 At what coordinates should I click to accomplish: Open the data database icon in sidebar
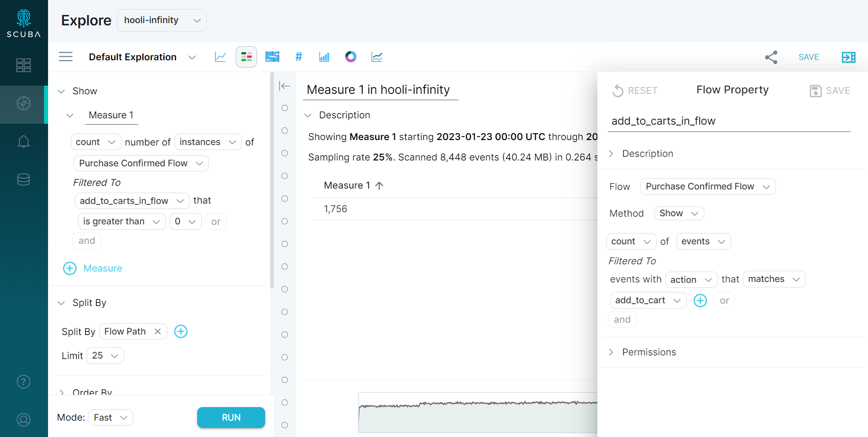pyautogui.click(x=24, y=180)
